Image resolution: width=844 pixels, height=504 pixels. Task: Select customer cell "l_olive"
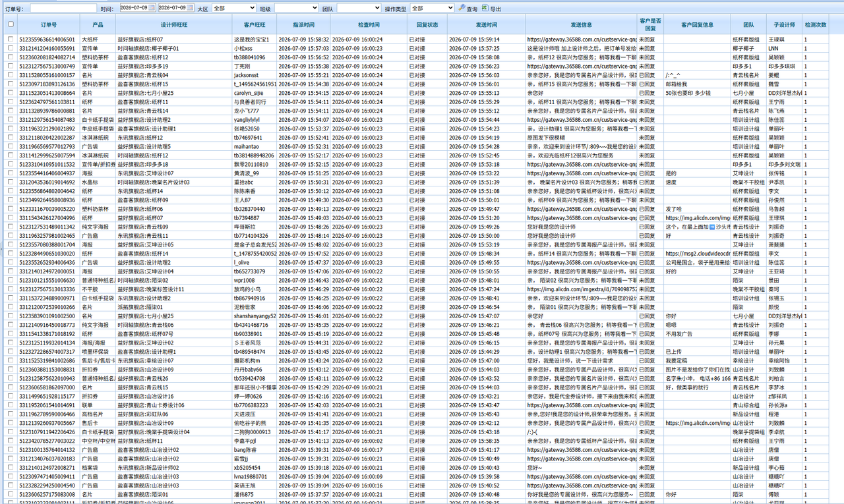click(255, 262)
